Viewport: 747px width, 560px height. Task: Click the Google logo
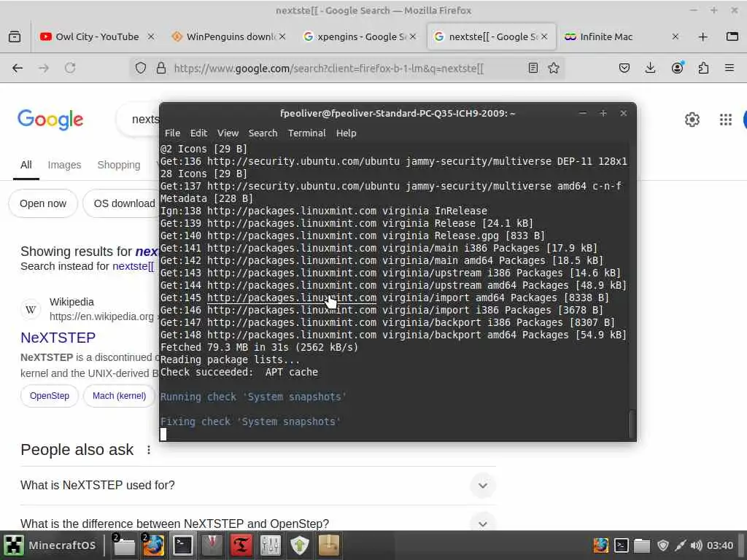coord(50,119)
